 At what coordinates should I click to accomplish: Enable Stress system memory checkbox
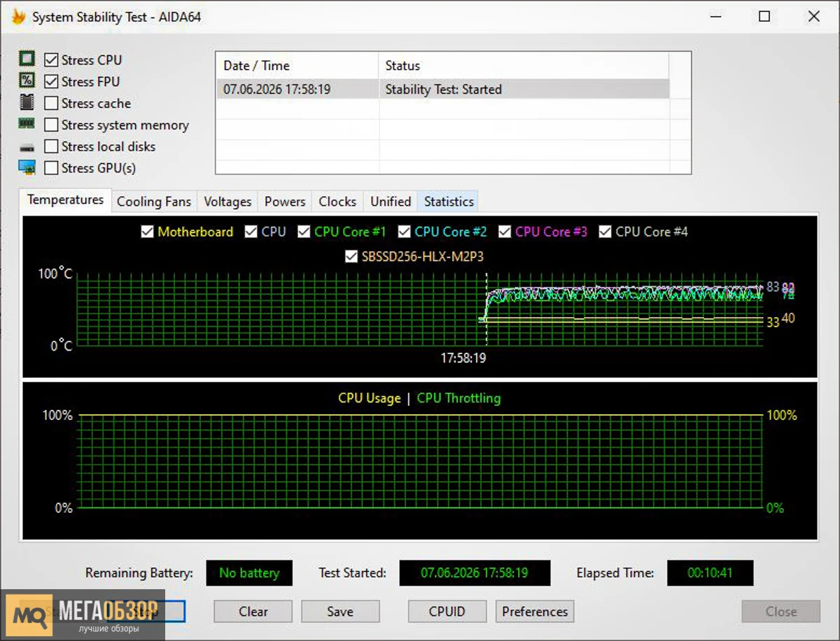click(x=51, y=125)
